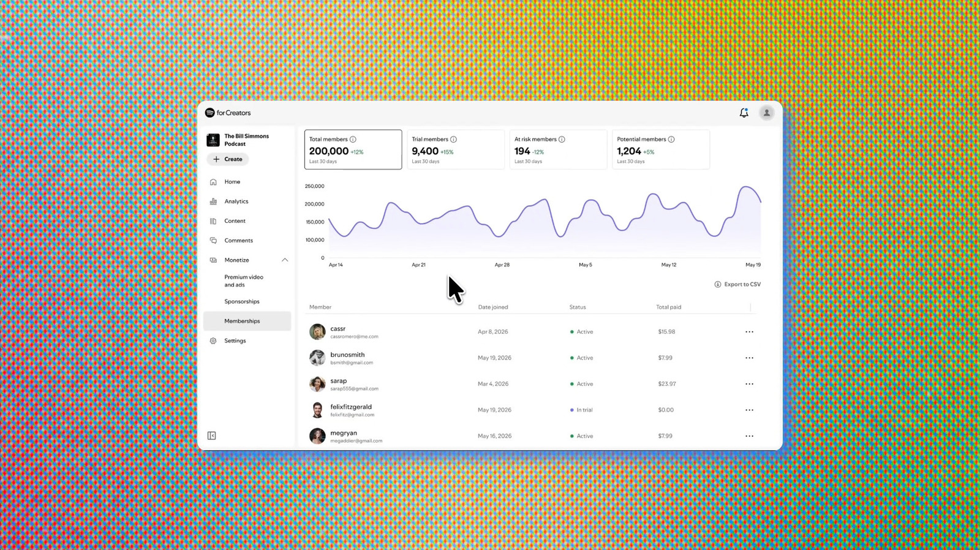Open Sponsorships under Monetize
980x550 pixels.
tap(242, 301)
